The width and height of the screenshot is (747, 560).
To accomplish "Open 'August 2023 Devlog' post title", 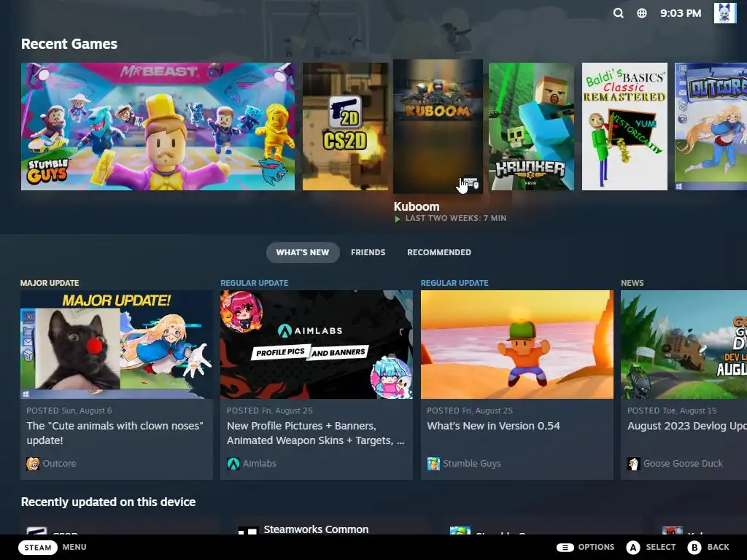I will point(687,426).
